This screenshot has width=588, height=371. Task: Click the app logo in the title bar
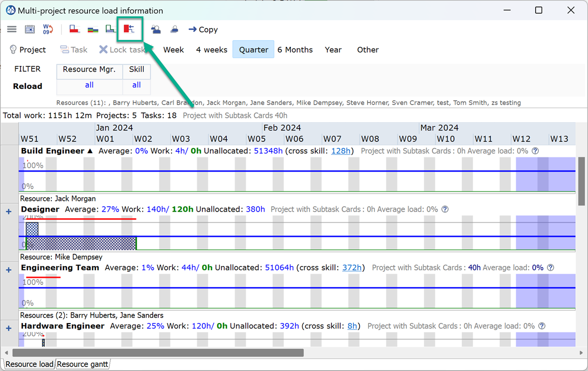[x=10, y=10]
